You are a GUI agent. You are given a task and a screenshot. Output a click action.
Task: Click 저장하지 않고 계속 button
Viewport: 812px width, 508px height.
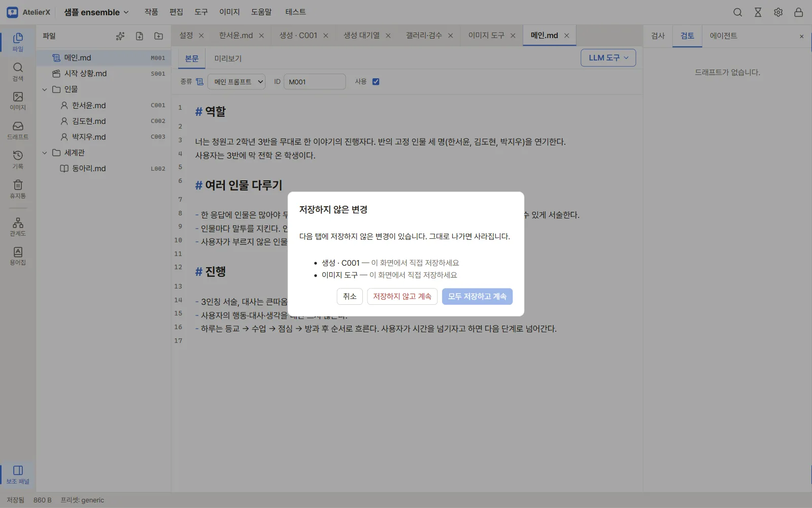pyautogui.click(x=402, y=296)
